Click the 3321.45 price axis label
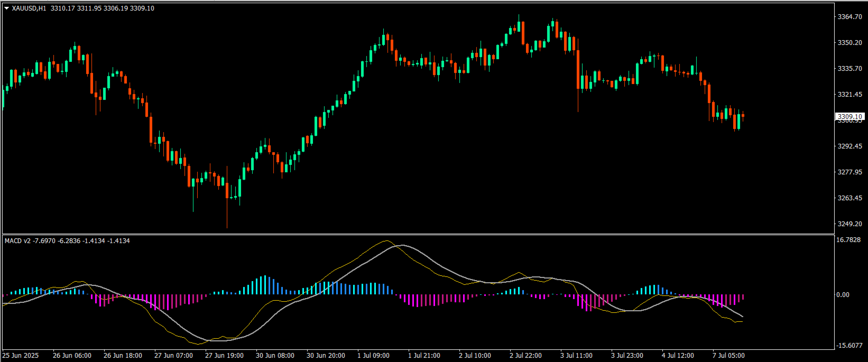The height and width of the screenshot is (362, 868). [x=849, y=95]
